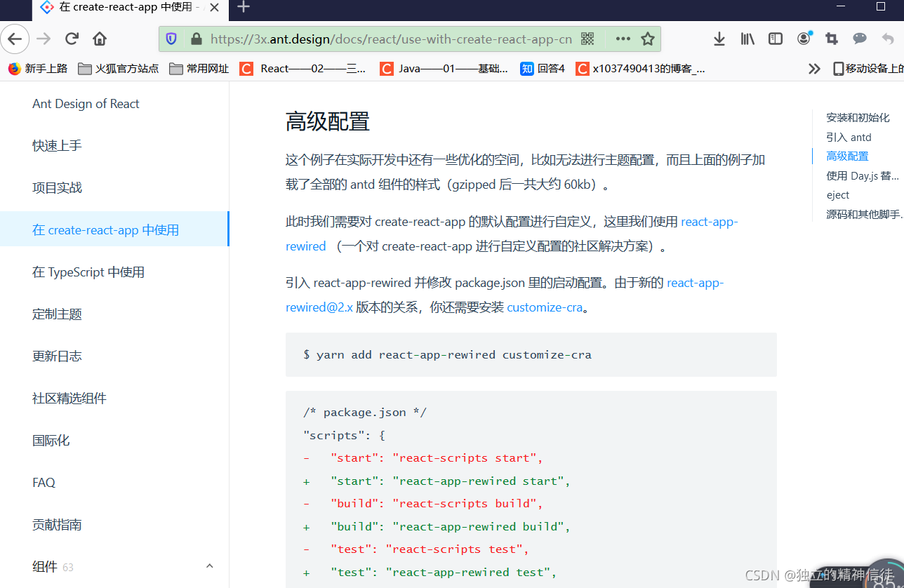This screenshot has height=588, width=904.
Task: Open React——02 CSDN bookmark
Action: [x=303, y=68]
